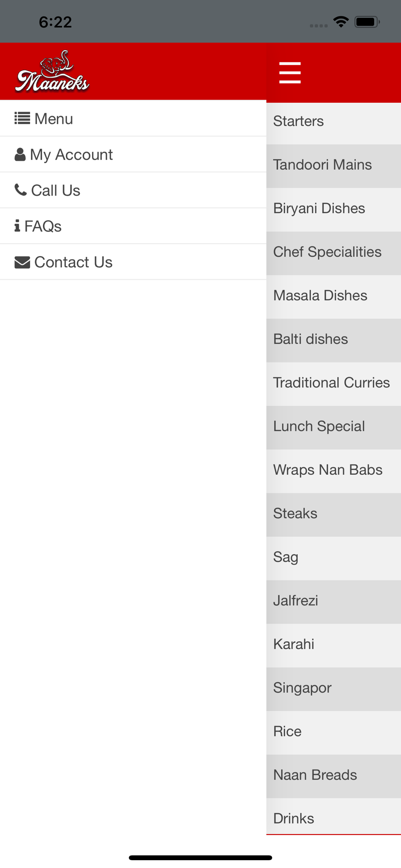Open the FAQs page

43,226
